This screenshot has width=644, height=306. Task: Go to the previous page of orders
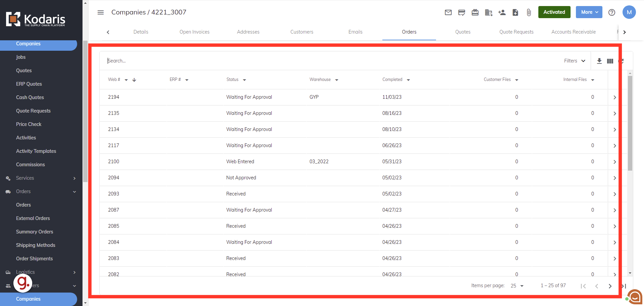tap(597, 286)
